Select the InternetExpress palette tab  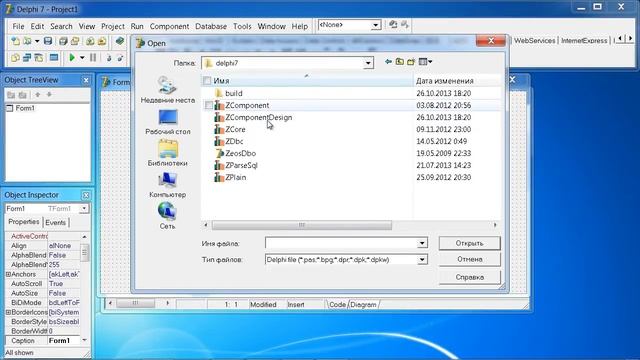(584, 40)
